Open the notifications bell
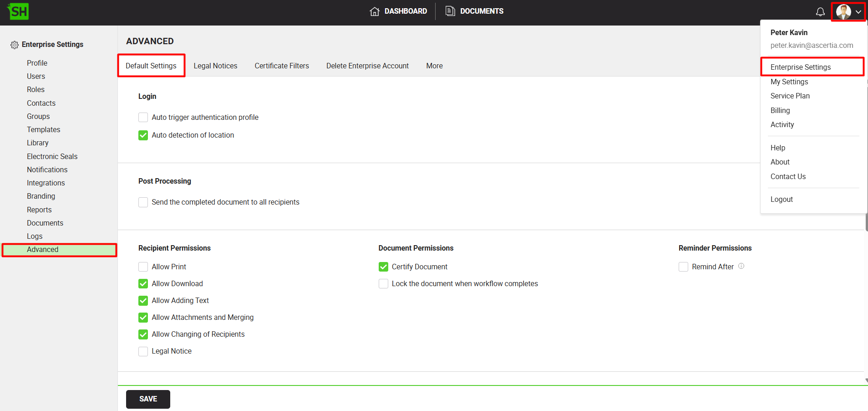This screenshot has width=868, height=411. (x=820, y=12)
